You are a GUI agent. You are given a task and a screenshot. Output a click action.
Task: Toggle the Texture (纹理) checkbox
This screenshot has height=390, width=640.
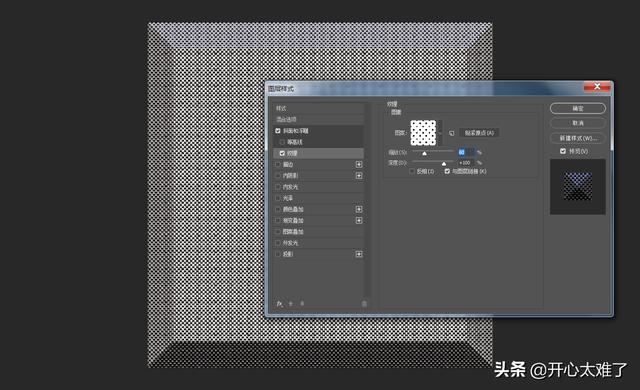click(x=282, y=153)
